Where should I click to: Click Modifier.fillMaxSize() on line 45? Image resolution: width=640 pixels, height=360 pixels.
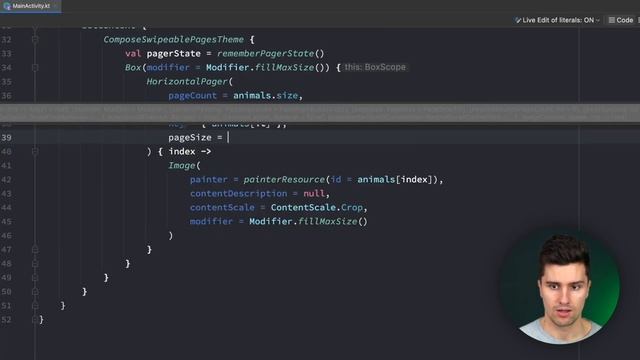point(308,221)
